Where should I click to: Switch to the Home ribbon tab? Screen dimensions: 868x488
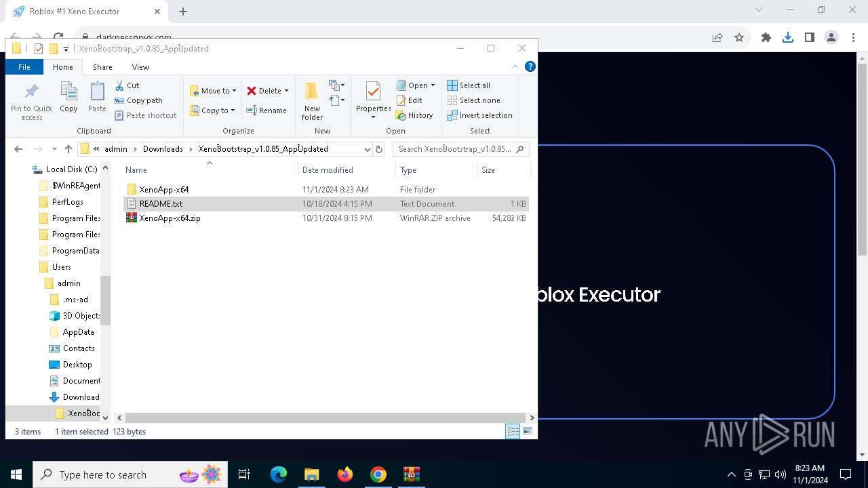click(x=63, y=67)
